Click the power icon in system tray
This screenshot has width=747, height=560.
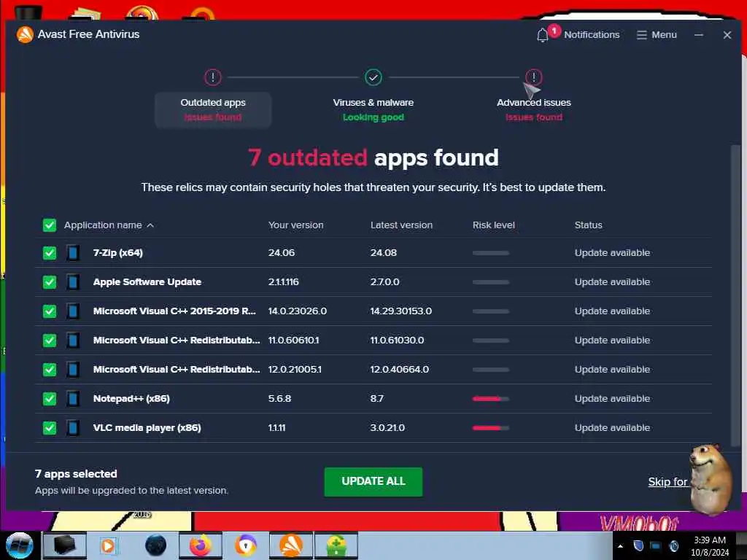point(673,545)
